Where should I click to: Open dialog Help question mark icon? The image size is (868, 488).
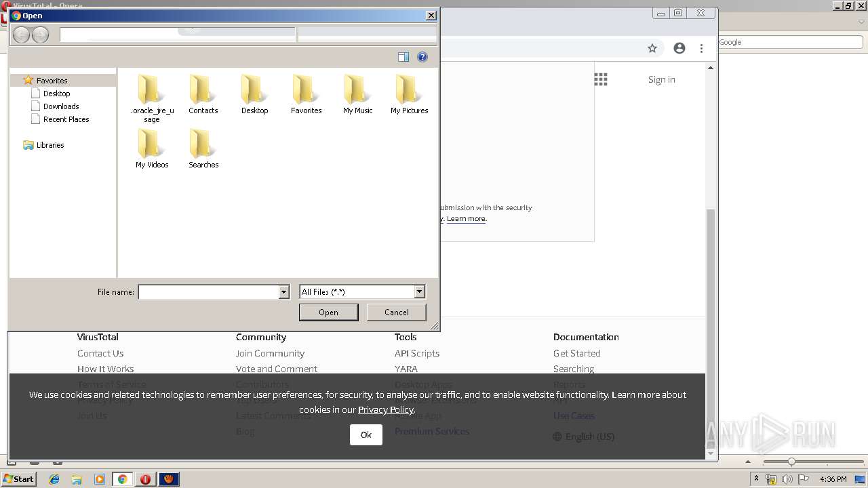(422, 57)
